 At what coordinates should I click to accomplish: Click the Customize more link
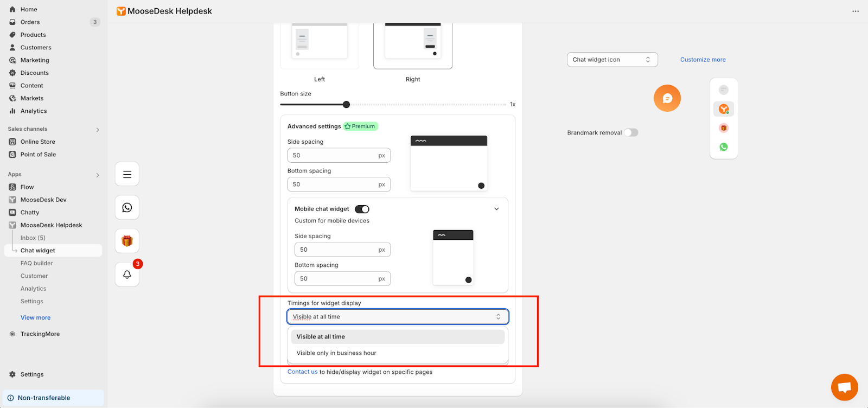point(703,60)
